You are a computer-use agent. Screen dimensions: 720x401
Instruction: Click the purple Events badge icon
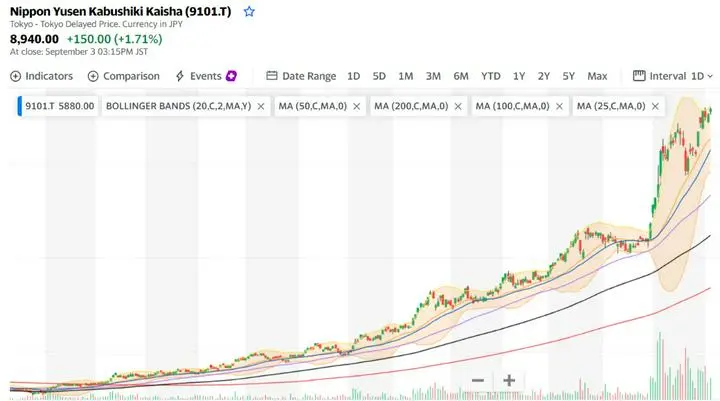click(x=231, y=76)
